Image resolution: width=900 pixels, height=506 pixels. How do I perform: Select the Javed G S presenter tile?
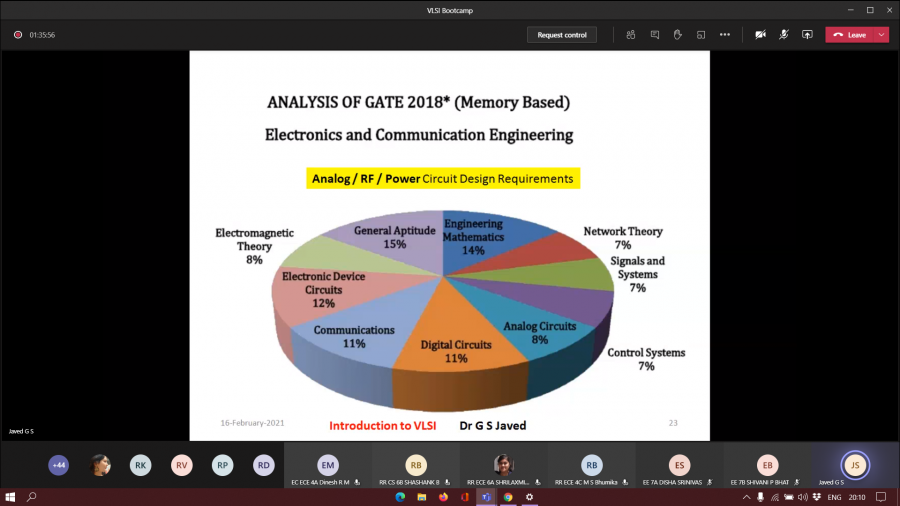point(854,466)
